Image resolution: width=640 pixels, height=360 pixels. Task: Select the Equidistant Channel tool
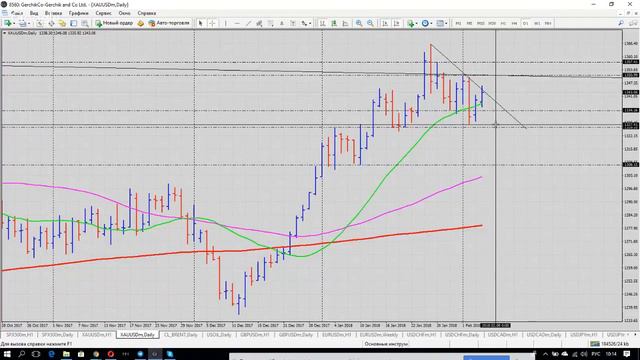click(259, 23)
